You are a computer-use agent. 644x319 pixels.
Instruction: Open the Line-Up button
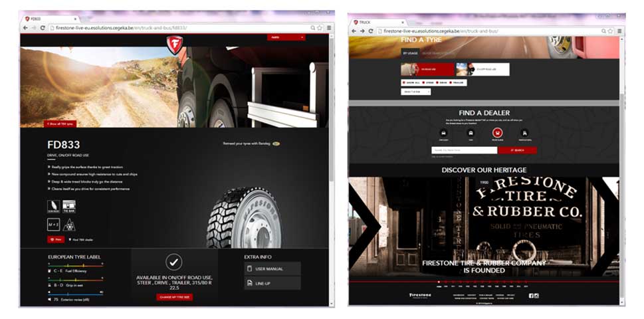(272, 283)
